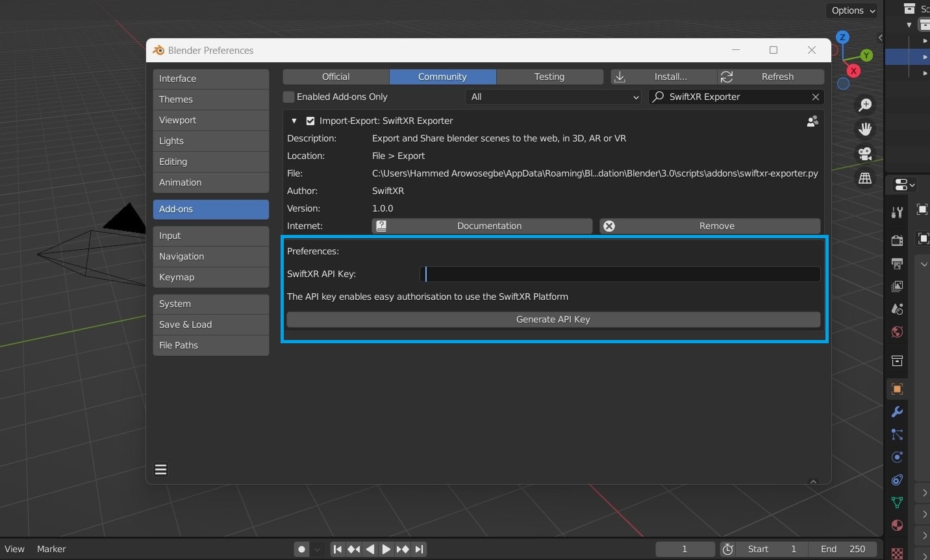Click the Documentation button

click(x=482, y=226)
